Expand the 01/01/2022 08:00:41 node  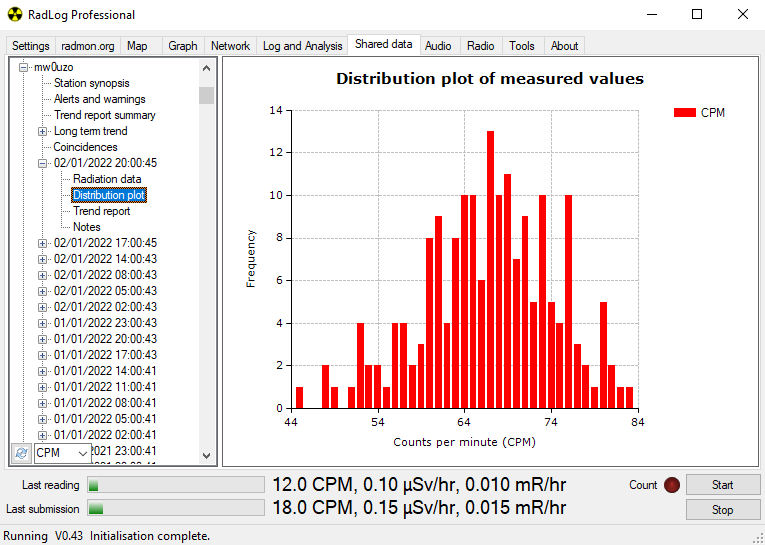pos(43,403)
